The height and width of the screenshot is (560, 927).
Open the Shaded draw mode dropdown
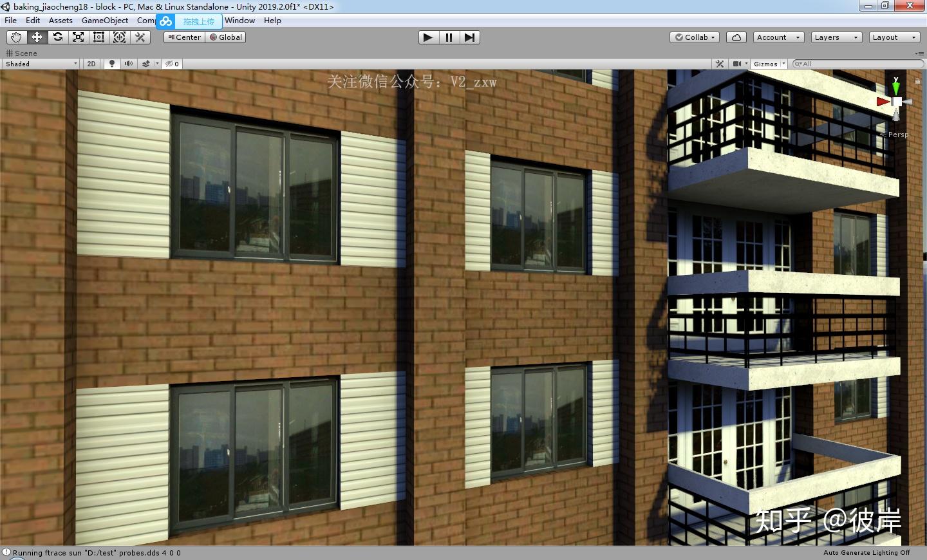[41, 64]
